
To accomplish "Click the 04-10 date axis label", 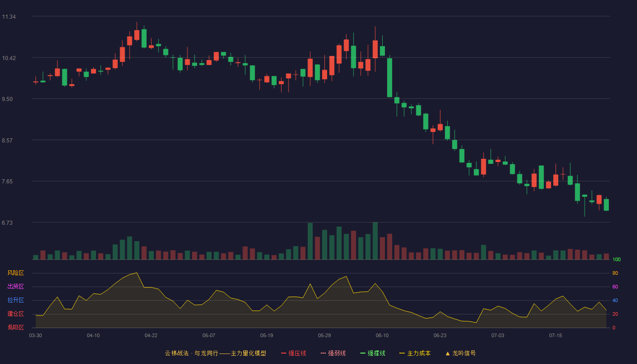I will tap(93, 335).
